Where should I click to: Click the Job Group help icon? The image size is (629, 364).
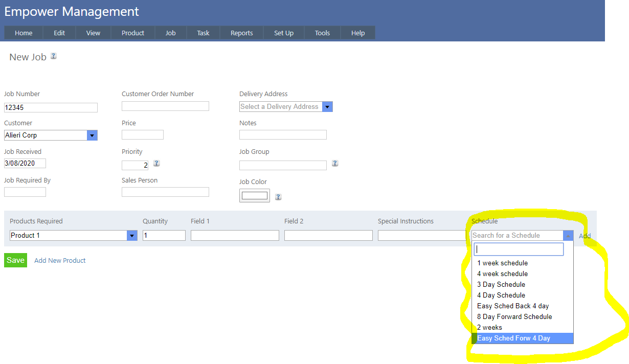tap(334, 164)
